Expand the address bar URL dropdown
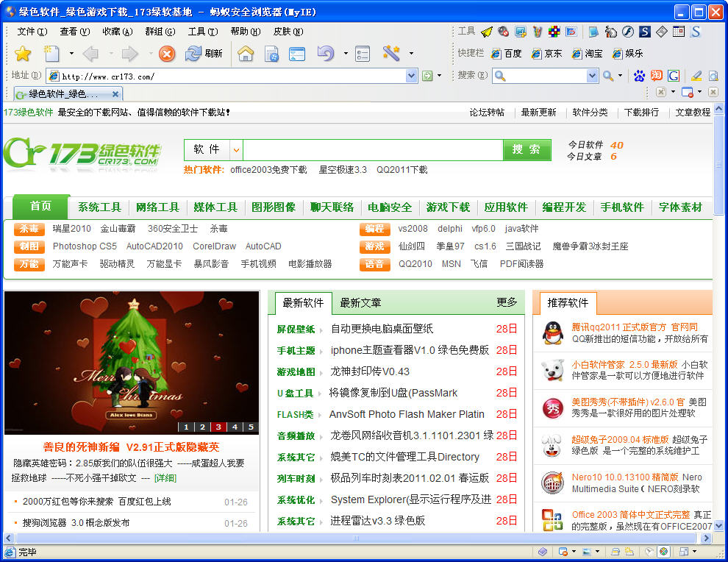 point(411,76)
